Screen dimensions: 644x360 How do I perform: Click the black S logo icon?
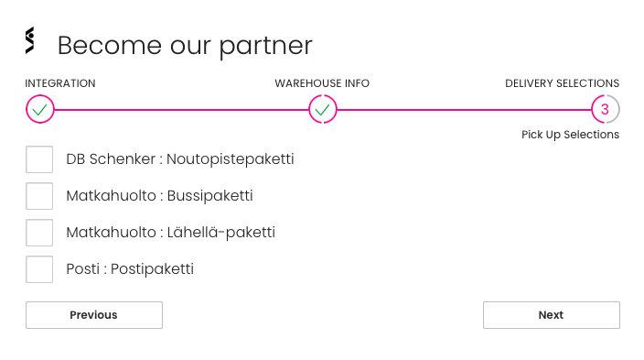[x=29, y=40]
